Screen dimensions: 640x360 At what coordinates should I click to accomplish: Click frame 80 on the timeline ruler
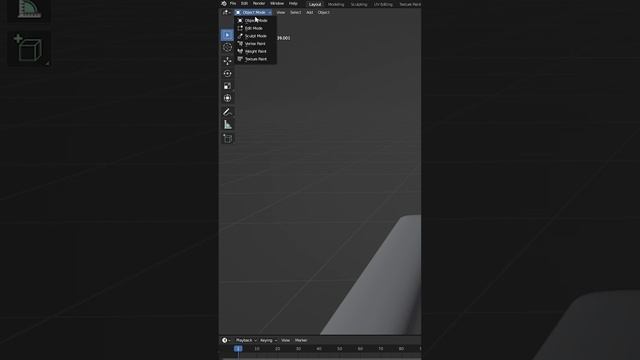pyautogui.click(x=401, y=349)
